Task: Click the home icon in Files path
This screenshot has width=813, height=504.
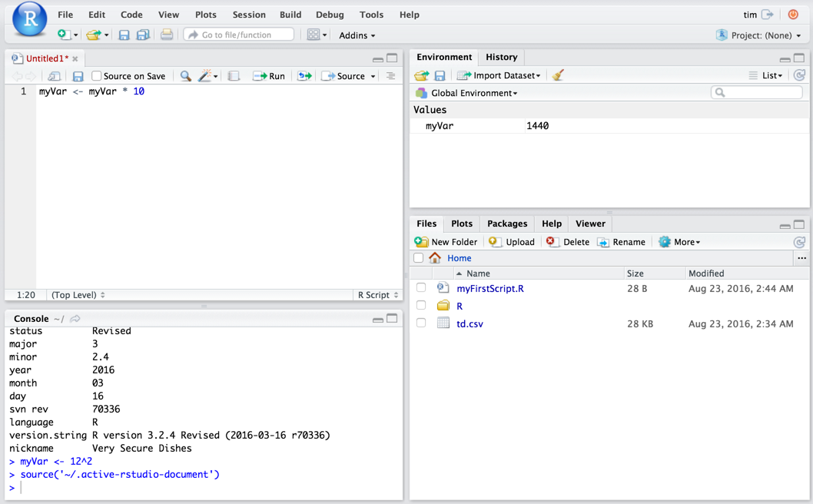Action: point(434,257)
